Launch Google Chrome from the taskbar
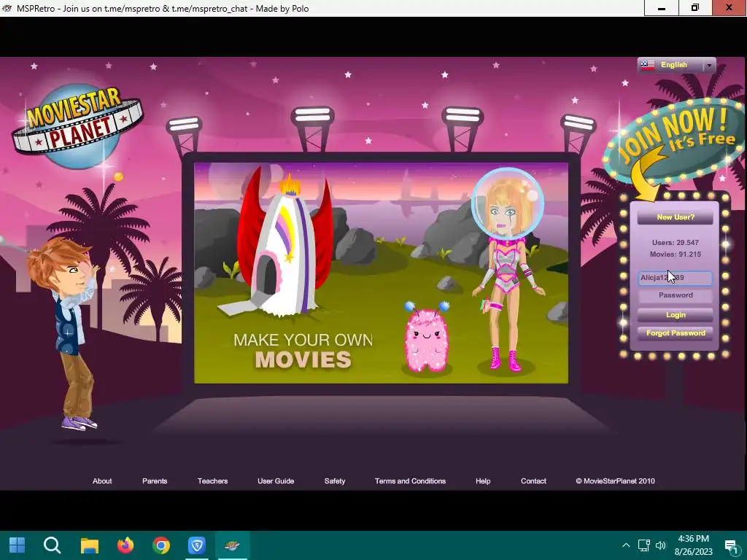This screenshot has width=747, height=560. [161, 545]
